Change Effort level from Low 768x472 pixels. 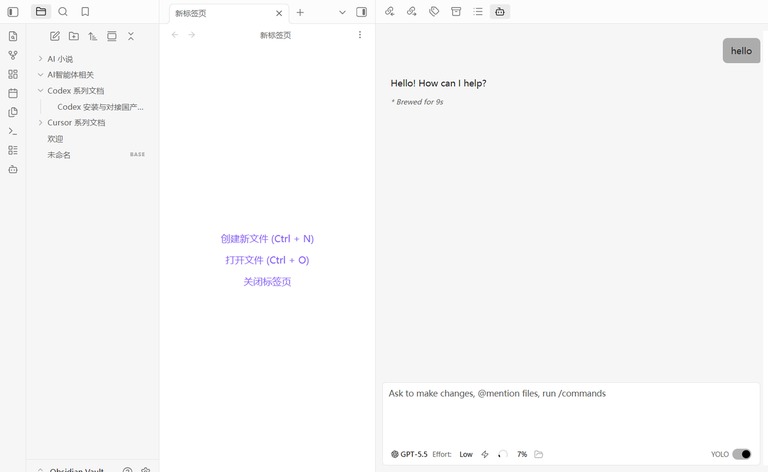466,454
